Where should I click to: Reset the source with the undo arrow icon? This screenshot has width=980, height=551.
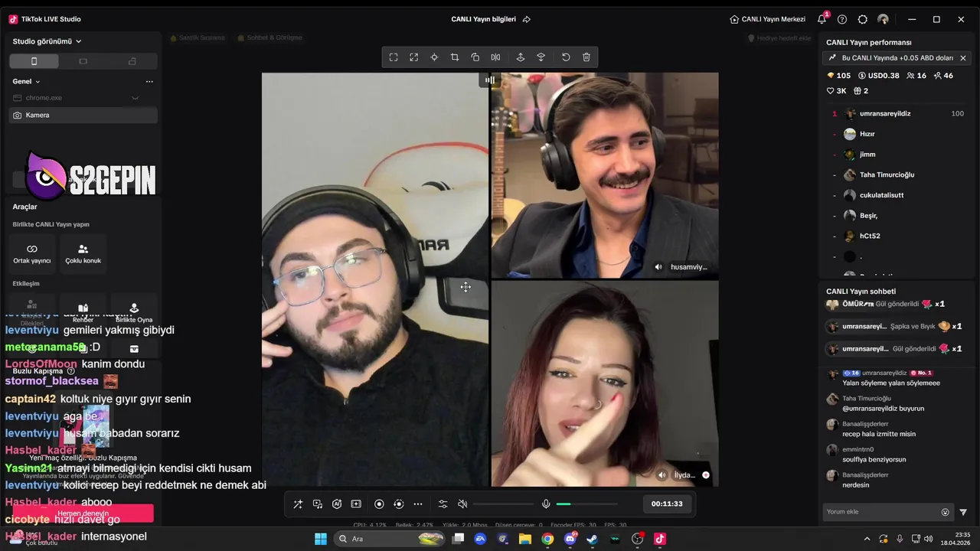pos(566,57)
